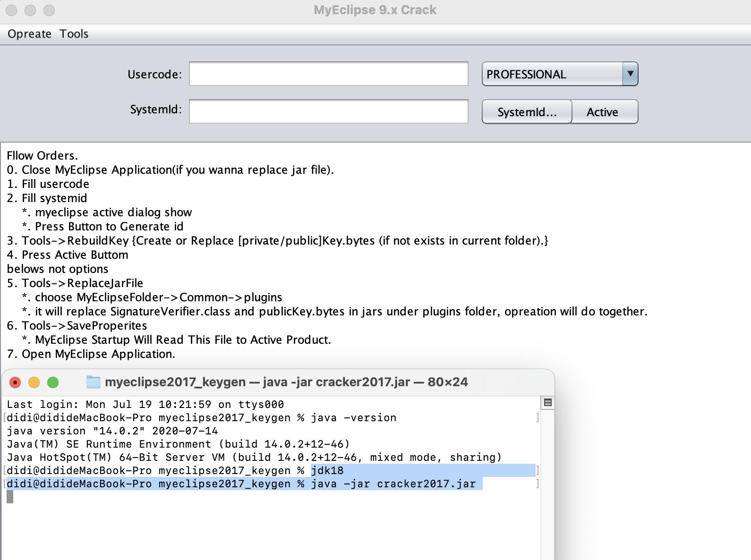Open the Tools menu
Screen dimensions: 751x560
click(74, 34)
